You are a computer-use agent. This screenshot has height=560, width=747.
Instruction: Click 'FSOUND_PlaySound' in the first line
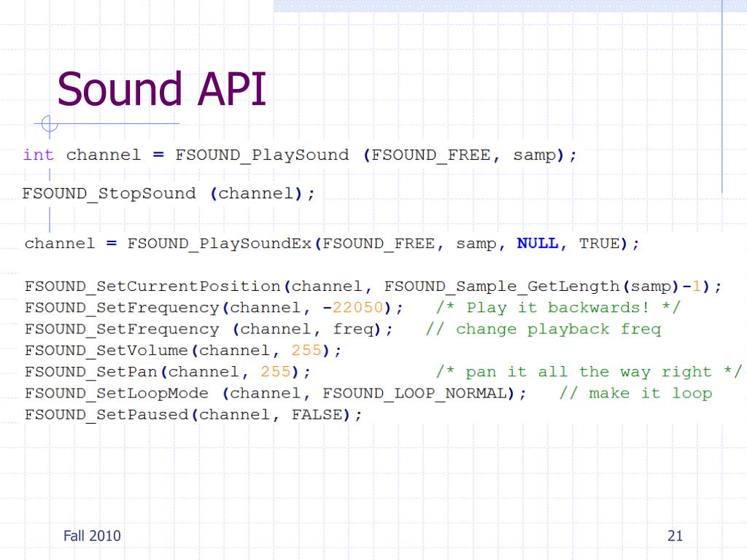coord(262,155)
